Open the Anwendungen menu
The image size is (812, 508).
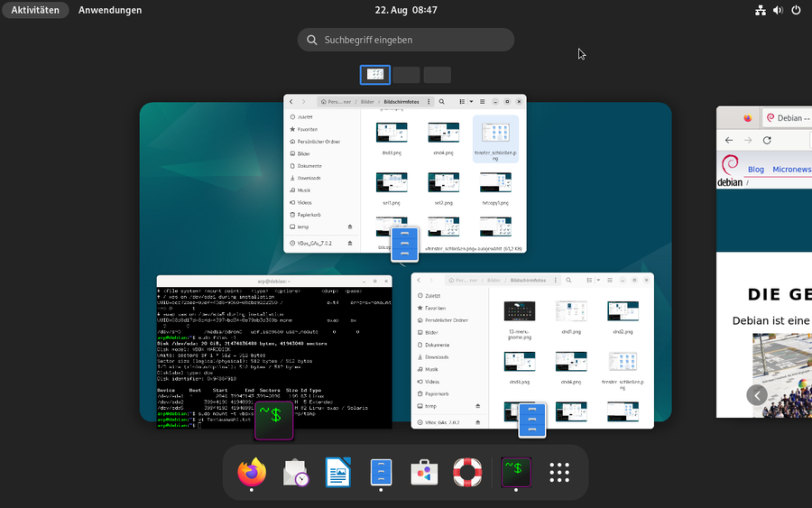click(x=110, y=10)
